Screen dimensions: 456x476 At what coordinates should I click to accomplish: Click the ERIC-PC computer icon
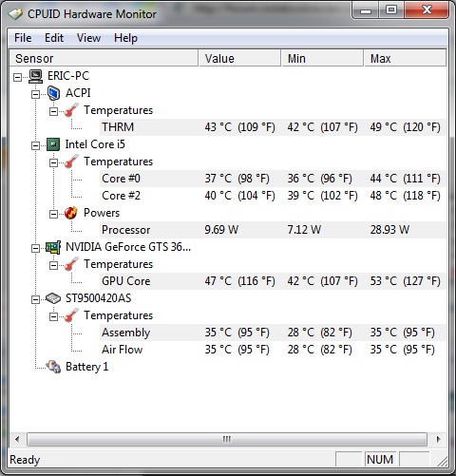coord(35,76)
